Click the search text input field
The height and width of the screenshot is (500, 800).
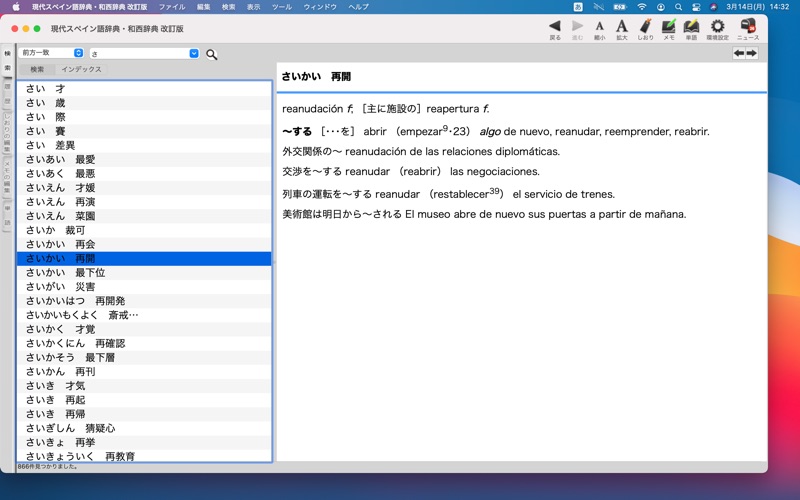138,54
